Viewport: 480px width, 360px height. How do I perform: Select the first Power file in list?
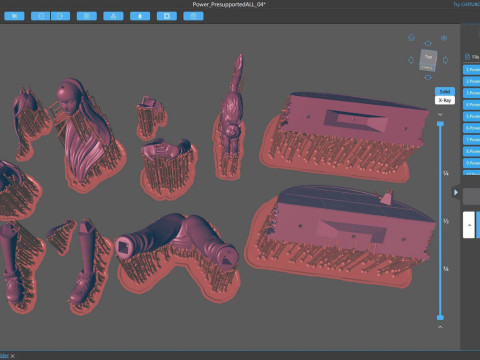[471, 70]
